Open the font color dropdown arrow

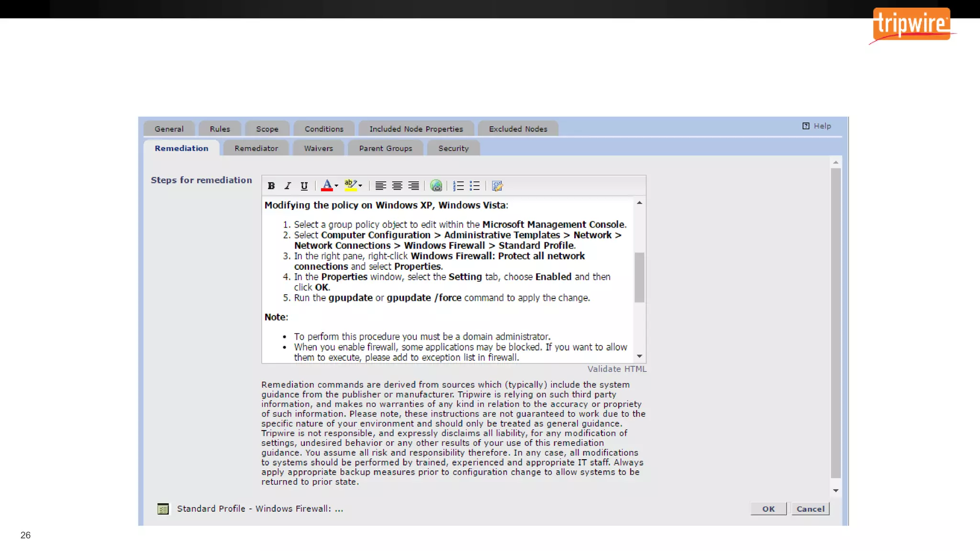click(x=336, y=186)
